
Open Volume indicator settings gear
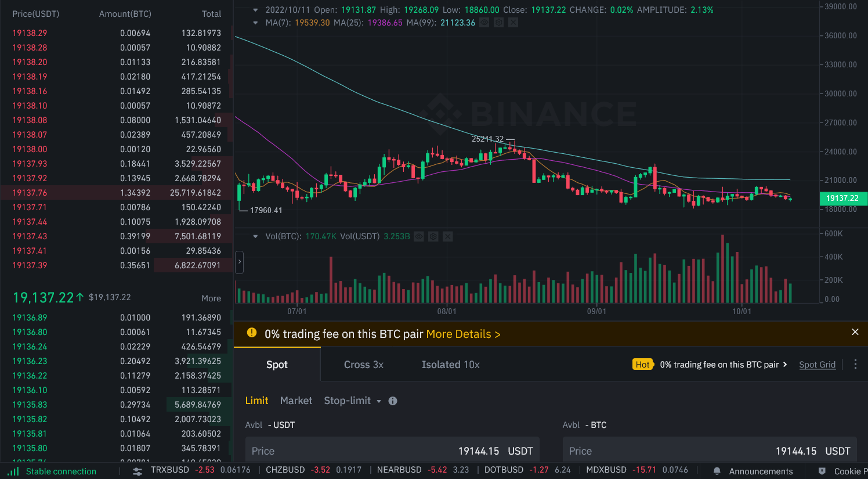tap(433, 236)
